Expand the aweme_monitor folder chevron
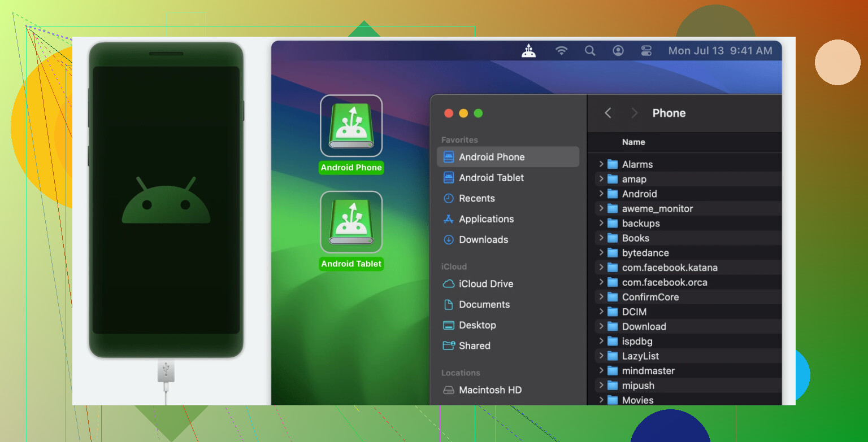Viewport: 868px width, 442px height. pos(601,208)
